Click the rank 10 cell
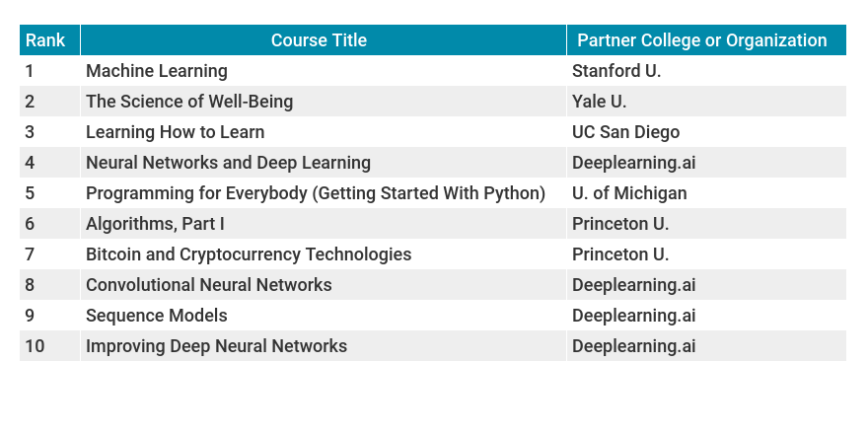868x434 pixels. [x=36, y=346]
